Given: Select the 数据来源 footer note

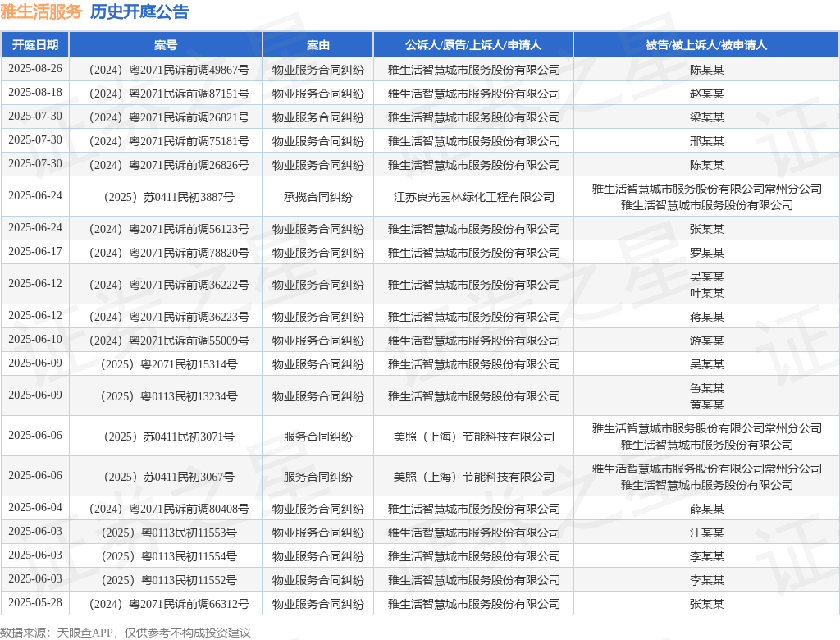Looking at the screenshot, I should 126,633.
